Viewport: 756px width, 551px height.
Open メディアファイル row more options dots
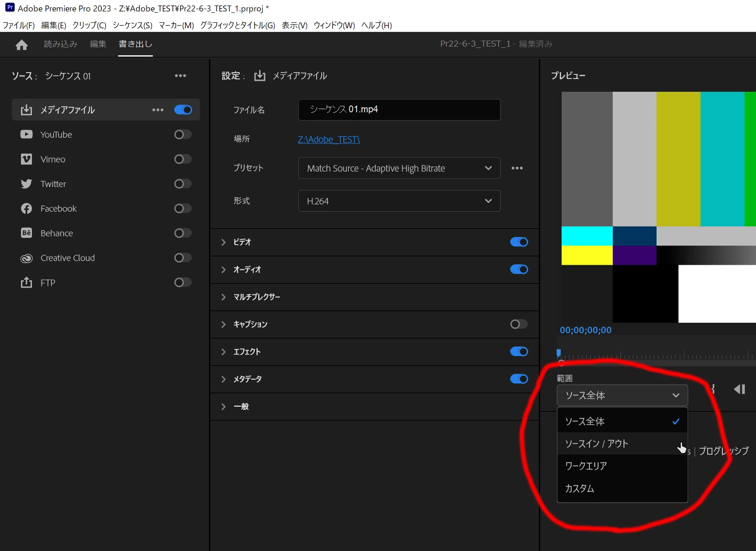coord(158,110)
